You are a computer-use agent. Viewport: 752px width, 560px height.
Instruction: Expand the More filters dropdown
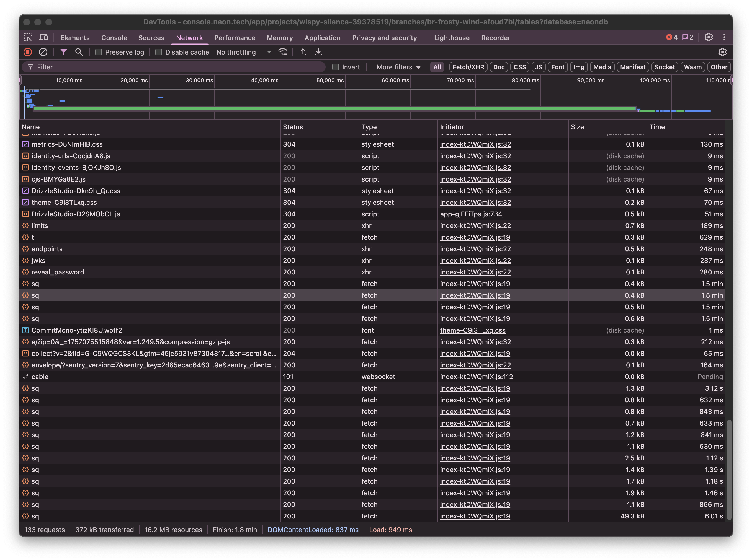pyautogui.click(x=398, y=67)
